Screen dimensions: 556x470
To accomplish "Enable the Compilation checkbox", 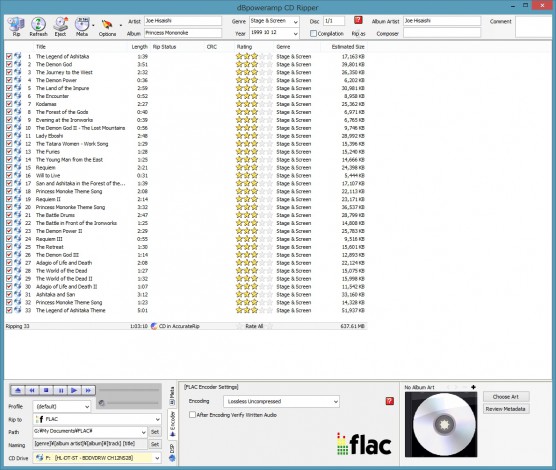I will click(x=313, y=34).
